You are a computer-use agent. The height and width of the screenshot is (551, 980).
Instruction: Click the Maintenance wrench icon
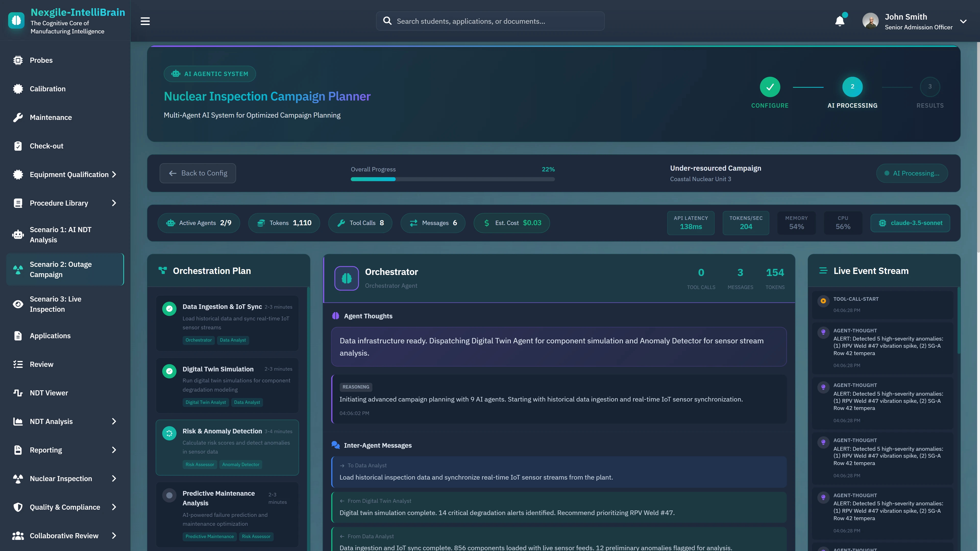click(18, 117)
